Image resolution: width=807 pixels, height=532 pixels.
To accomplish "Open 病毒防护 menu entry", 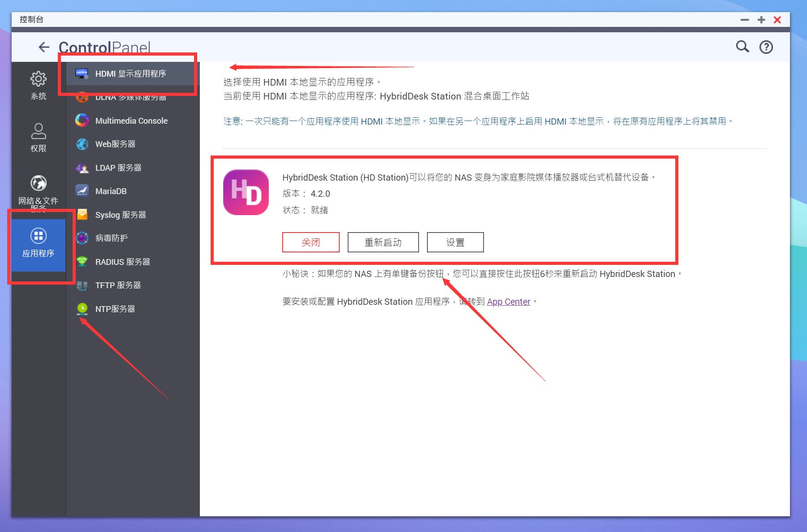I will click(x=133, y=238).
